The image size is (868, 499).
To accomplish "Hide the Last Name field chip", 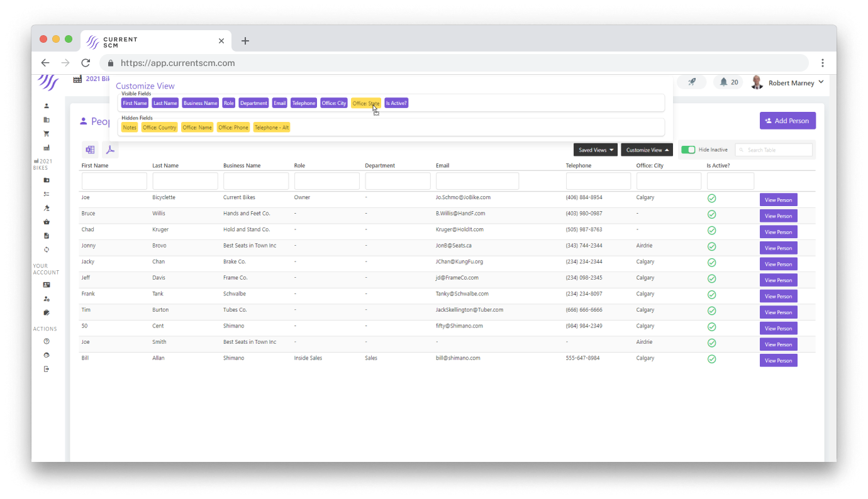I will (x=165, y=103).
